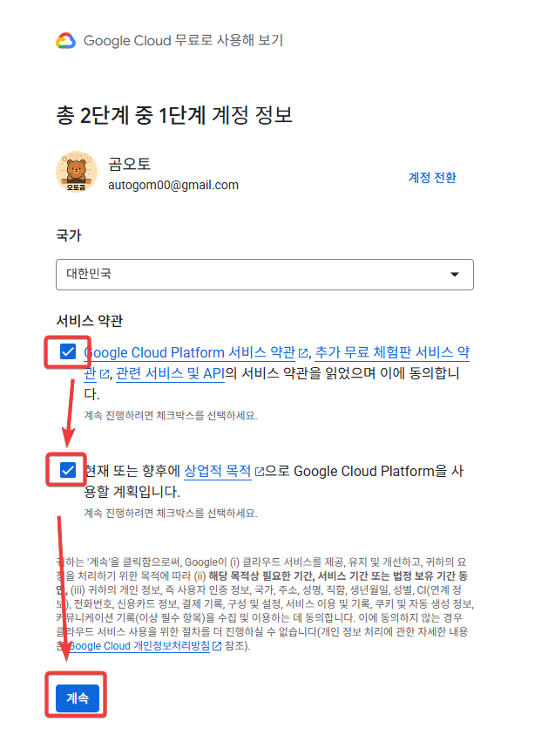This screenshot has height=756, width=548.
Task: Open the 대한민국 country select field
Action: pyautogui.click(x=253, y=274)
